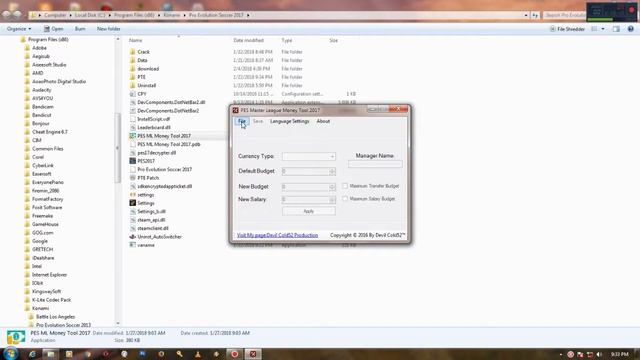This screenshot has width=640, height=360.
Task: Select the PTE Patch file icon
Action: (x=133, y=178)
